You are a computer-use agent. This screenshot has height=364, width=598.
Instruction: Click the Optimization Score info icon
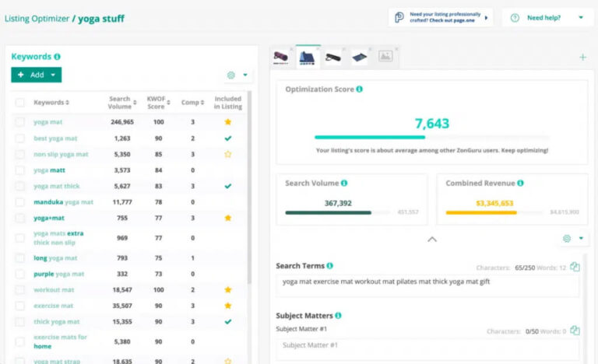click(x=359, y=89)
